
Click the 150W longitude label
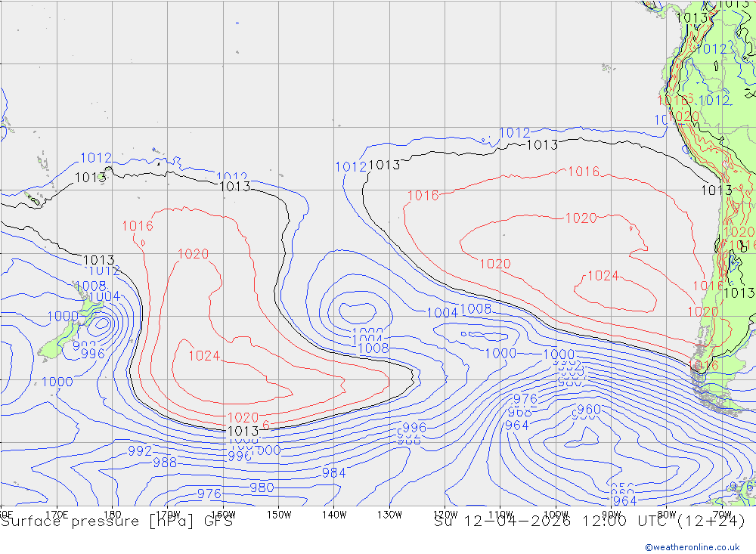(279, 515)
